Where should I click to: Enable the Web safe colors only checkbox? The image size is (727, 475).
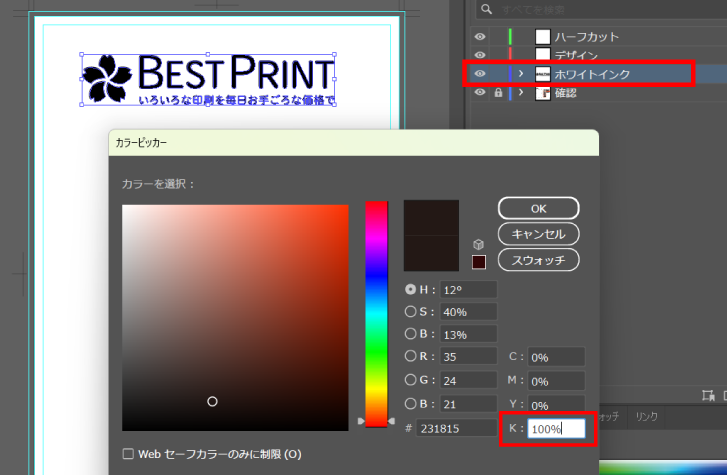pyautogui.click(x=127, y=454)
